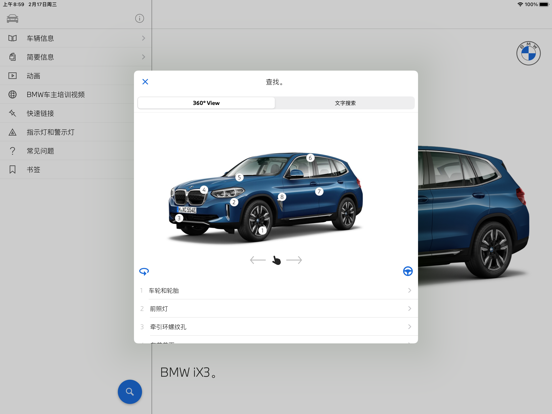Tap hotspot 4 on the hood front
The image size is (552, 414).
204,190
